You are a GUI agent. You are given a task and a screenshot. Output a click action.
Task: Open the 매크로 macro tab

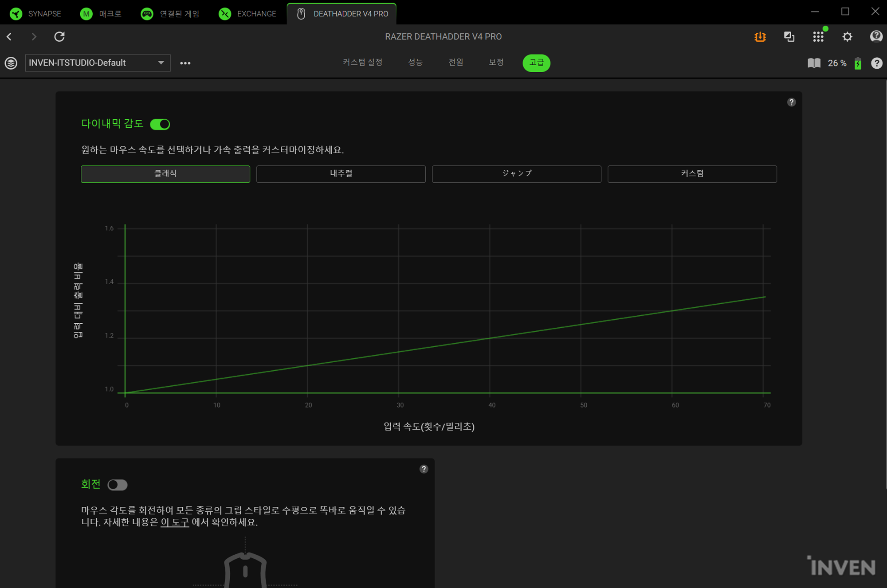coord(101,14)
